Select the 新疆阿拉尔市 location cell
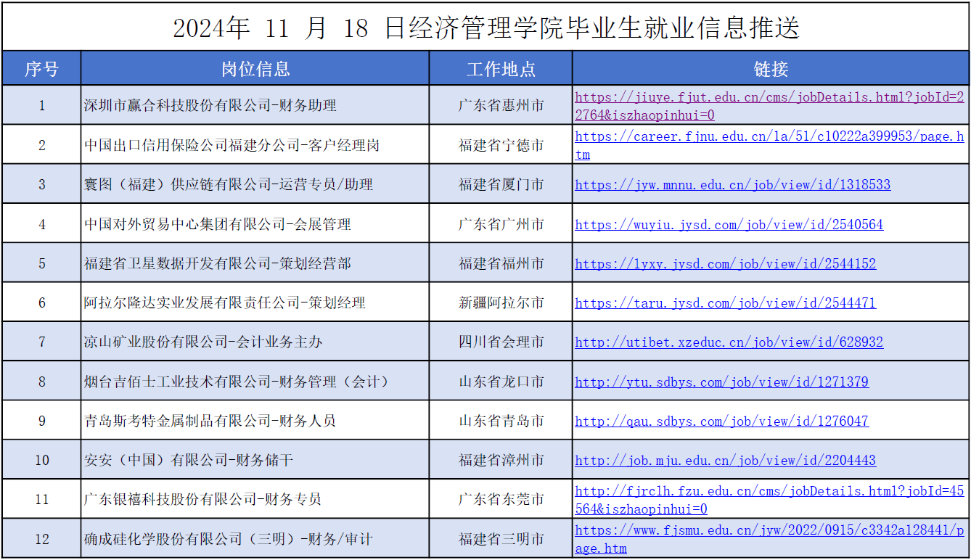Screen dimensions: 971x560 (501, 303)
